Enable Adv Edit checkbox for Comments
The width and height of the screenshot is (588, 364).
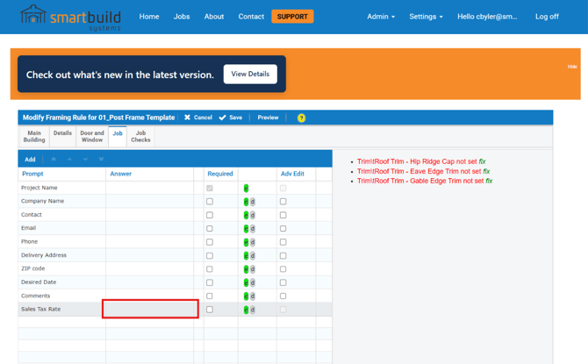pos(283,296)
